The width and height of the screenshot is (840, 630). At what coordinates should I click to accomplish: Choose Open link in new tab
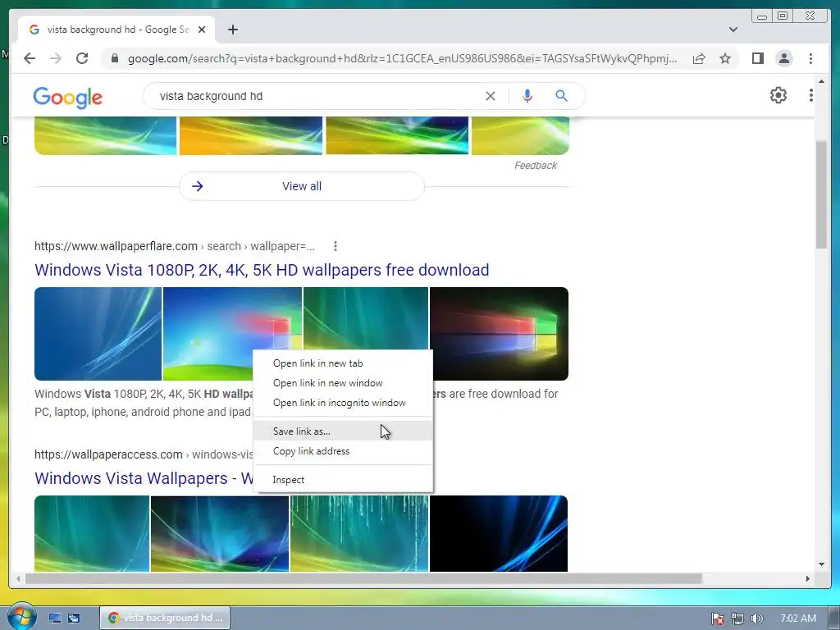pyautogui.click(x=343, y=363)
